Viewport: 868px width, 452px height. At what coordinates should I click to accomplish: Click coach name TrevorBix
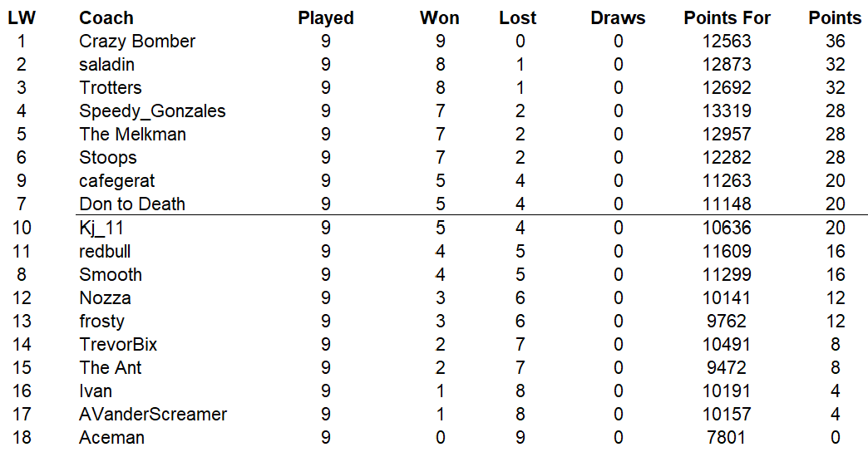coord(118,345)
